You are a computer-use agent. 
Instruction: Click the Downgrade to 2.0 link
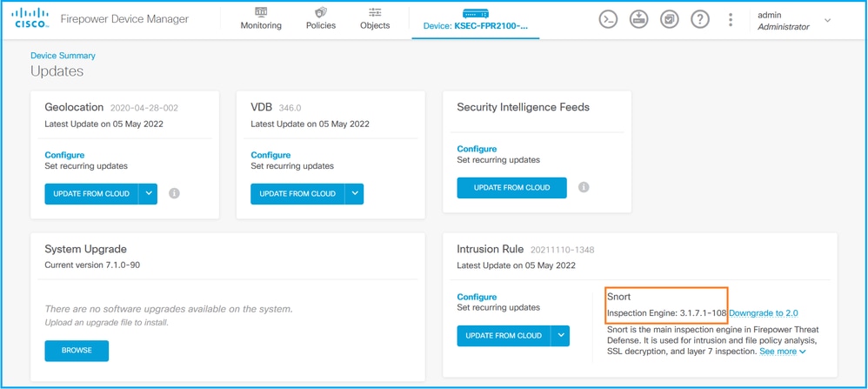coord(764,313)
